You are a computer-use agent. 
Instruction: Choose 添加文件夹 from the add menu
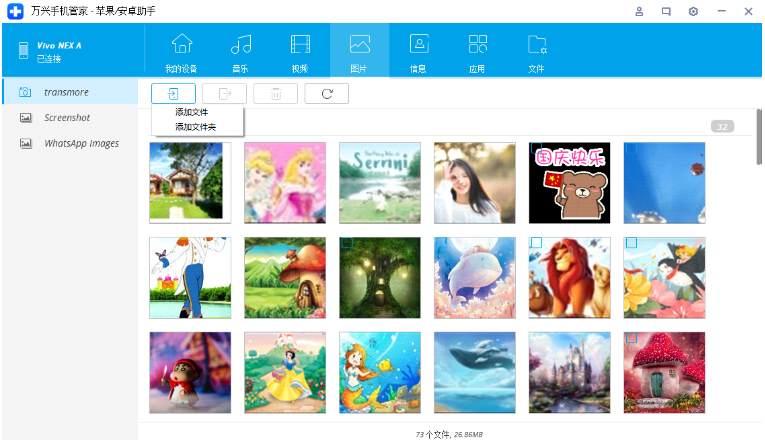(196, 127)
